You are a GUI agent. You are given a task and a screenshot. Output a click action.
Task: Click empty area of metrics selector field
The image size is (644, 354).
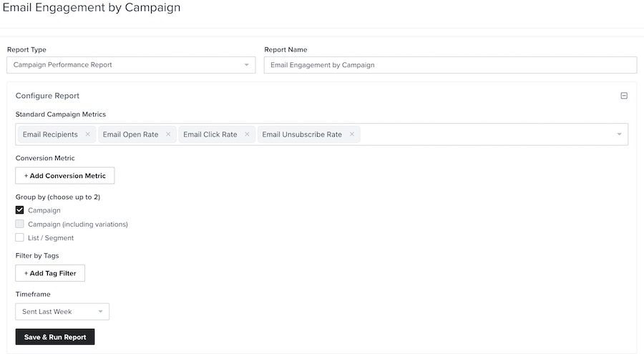[x=487, y=134]
